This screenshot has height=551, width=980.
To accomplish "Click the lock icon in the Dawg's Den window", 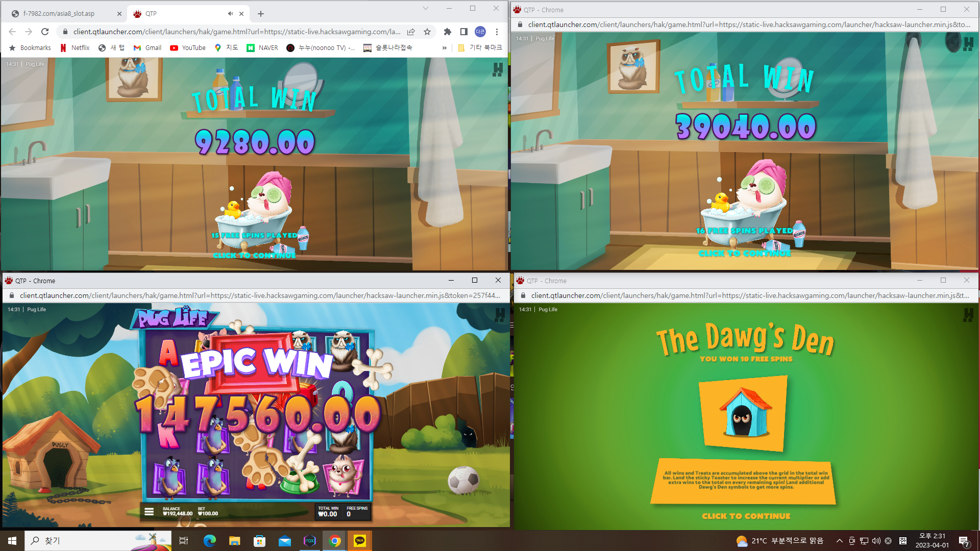I will (x=523, y=295).
